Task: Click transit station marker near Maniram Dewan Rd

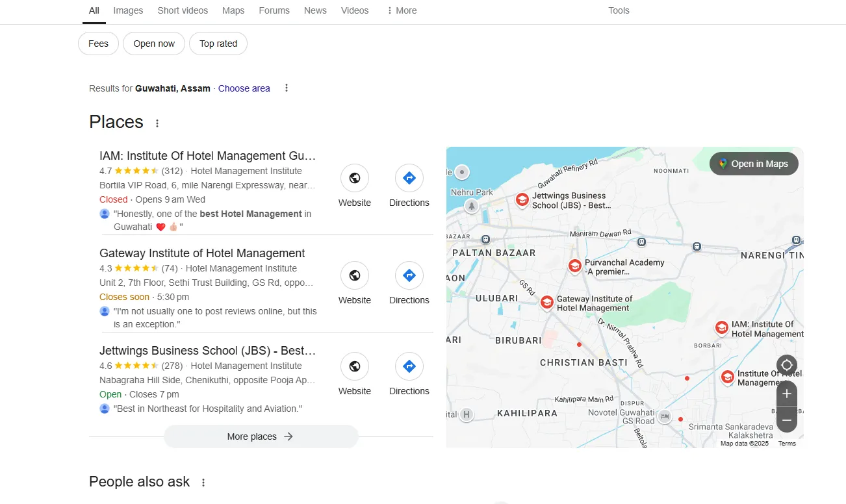Action: [642, 242]
